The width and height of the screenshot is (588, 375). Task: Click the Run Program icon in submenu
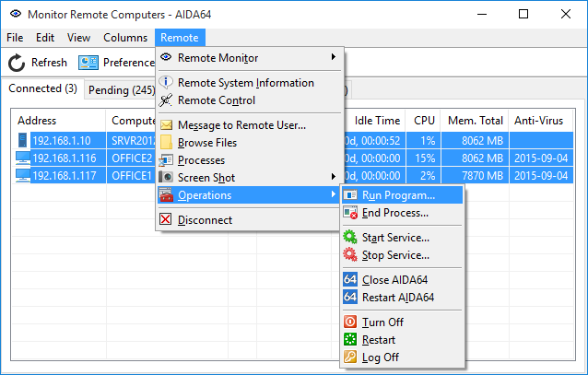[x=350, y=195]
